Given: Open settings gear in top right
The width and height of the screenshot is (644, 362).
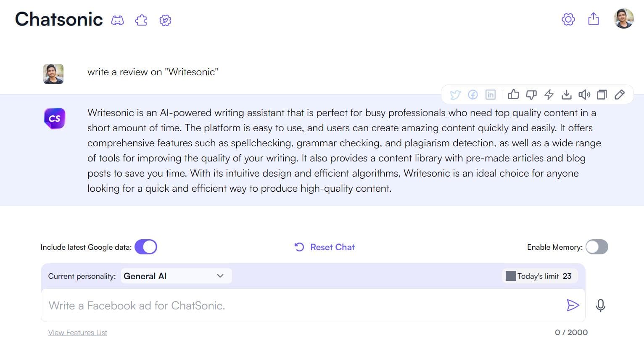Looking at the screenshot, I should 568,19.
